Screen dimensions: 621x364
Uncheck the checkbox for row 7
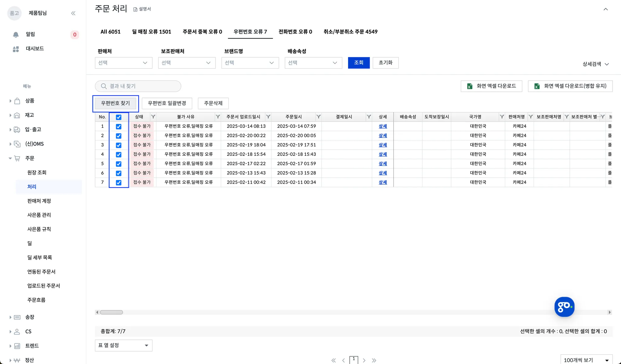pos(119,182)
